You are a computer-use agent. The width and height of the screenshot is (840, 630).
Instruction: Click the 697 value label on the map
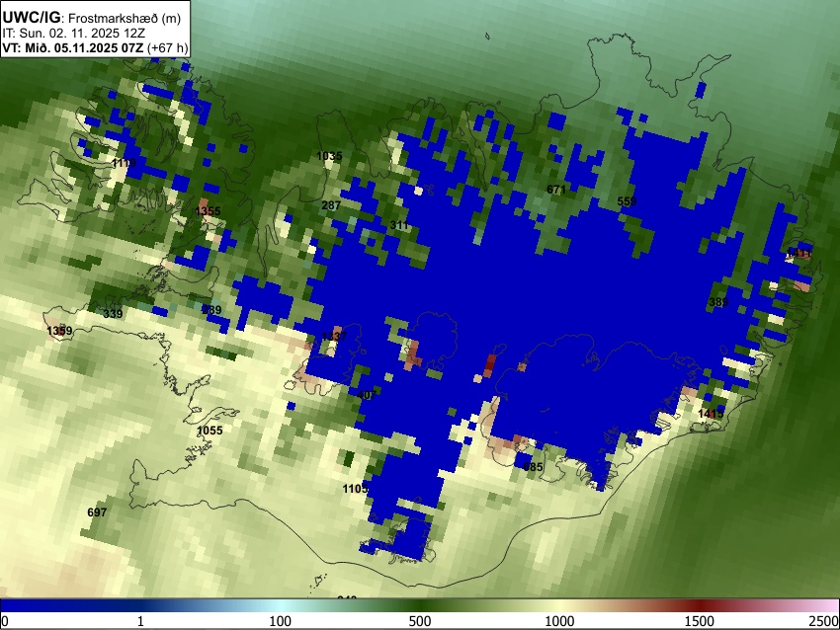[97, 512]
